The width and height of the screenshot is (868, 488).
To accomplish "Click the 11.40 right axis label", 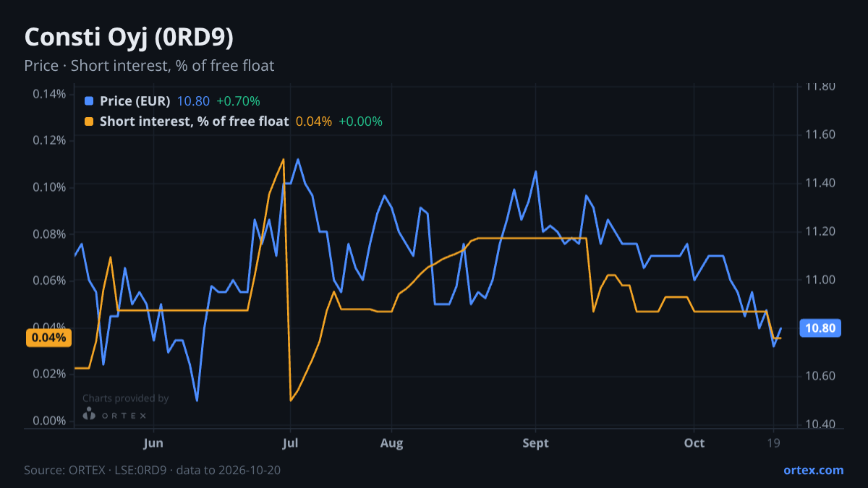I will point(820,183).
